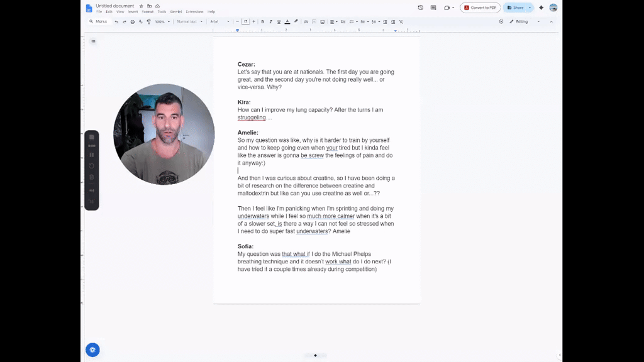Open the bulleted list dropdown

point(364,22)
